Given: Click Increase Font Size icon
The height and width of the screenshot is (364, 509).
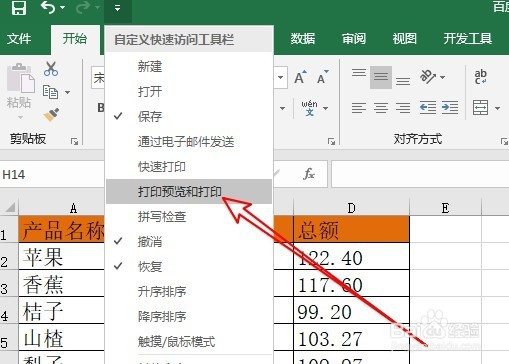Looking at the screenshot, I should 300,77.
